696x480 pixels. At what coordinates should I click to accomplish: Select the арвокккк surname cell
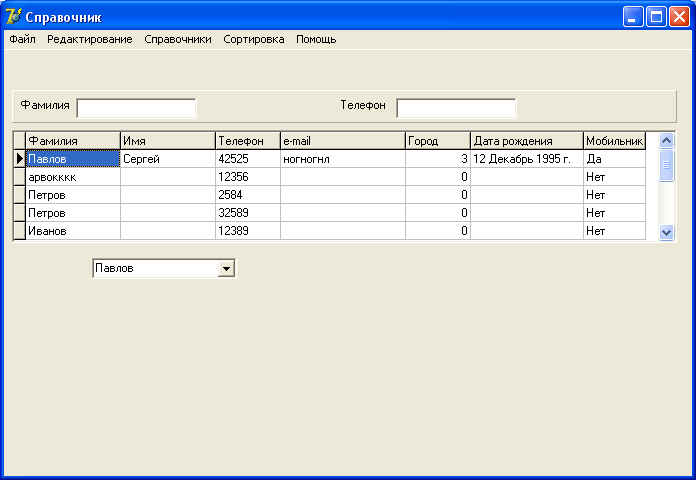(73, 177)
